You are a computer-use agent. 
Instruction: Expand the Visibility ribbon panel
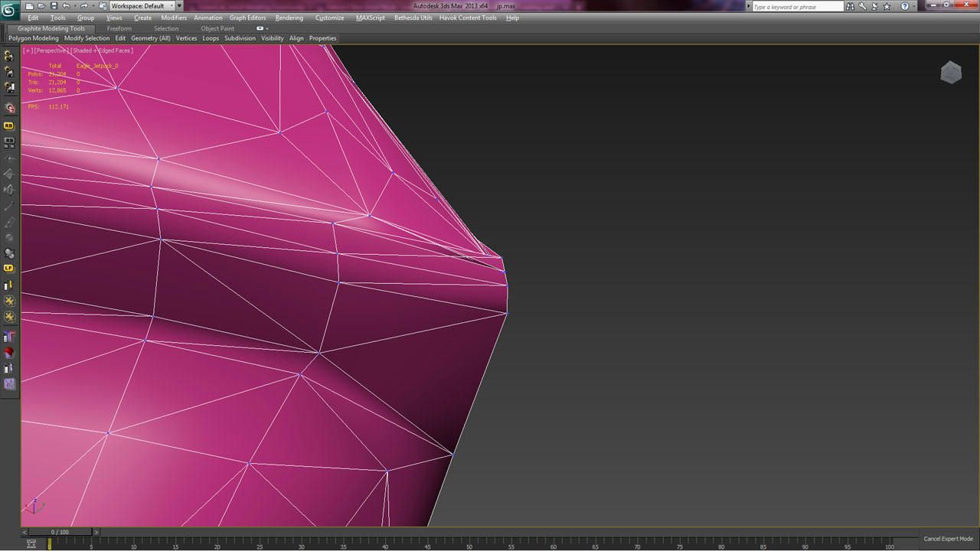(272, 38)
